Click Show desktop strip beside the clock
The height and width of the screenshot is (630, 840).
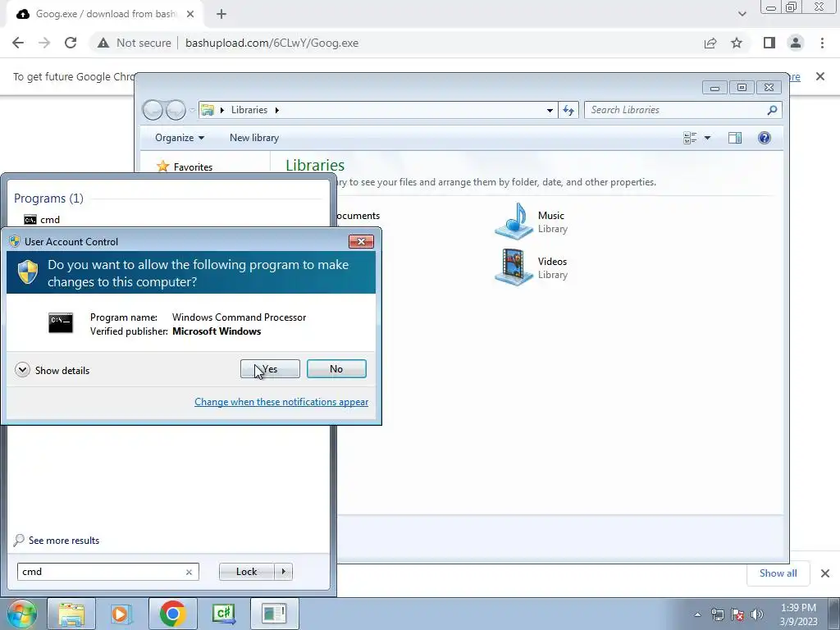pyautogui.click(x=834, y=614)
